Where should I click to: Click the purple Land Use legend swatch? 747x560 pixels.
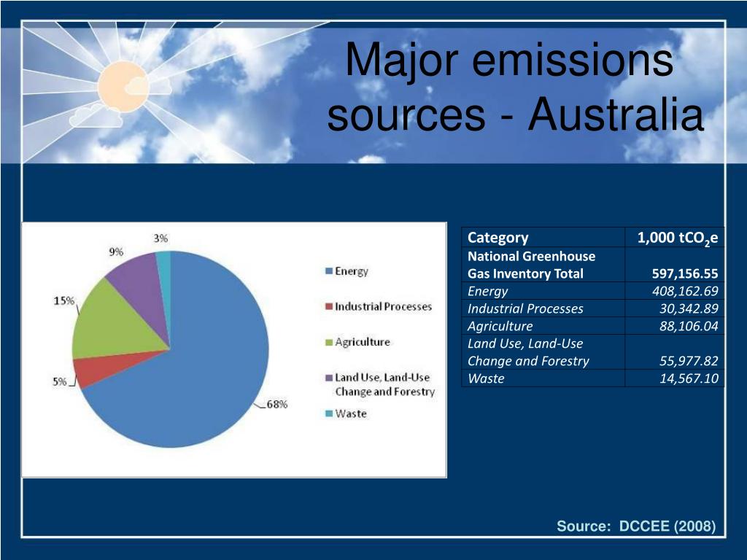pyautogui.click(x=329, y=378)
